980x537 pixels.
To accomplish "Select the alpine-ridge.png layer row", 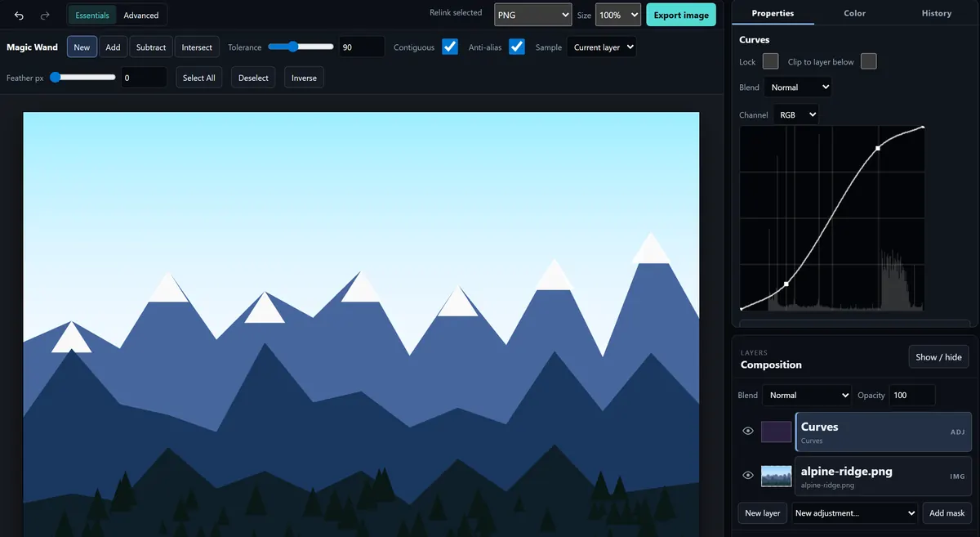I will click(x=883, y=476).
